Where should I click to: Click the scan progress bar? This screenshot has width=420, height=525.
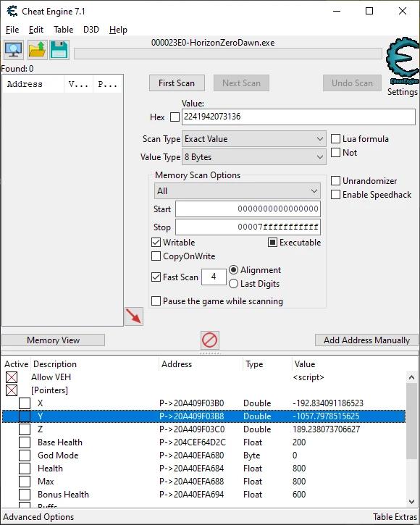click(228, 54)
